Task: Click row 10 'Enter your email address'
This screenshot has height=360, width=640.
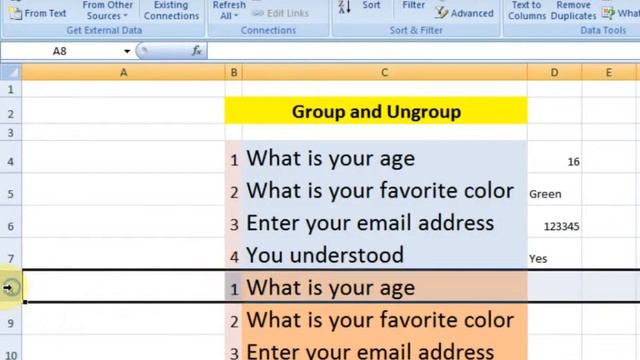Action: (x=384, y=348)
